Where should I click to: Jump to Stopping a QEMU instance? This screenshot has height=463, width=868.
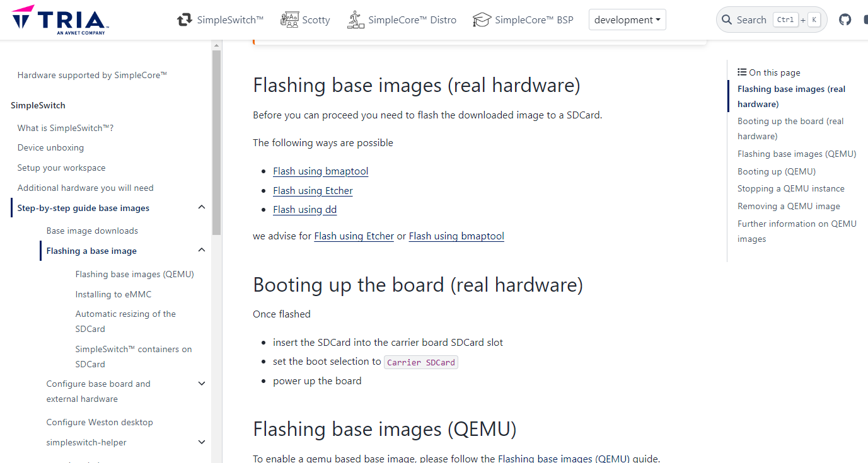[791, 188]
